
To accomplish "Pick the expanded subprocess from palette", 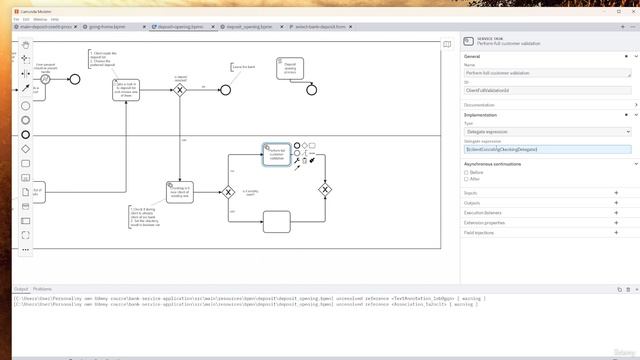I will pos(25,178).
